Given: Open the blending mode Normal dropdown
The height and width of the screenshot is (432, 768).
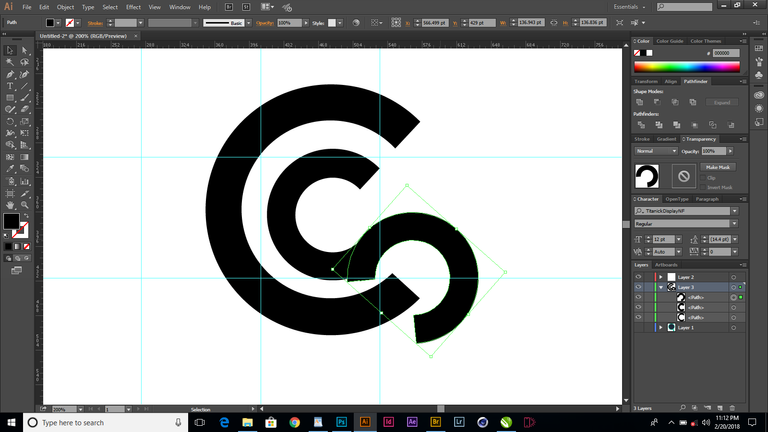Looking at the screenshot, I should coord(656,151).
